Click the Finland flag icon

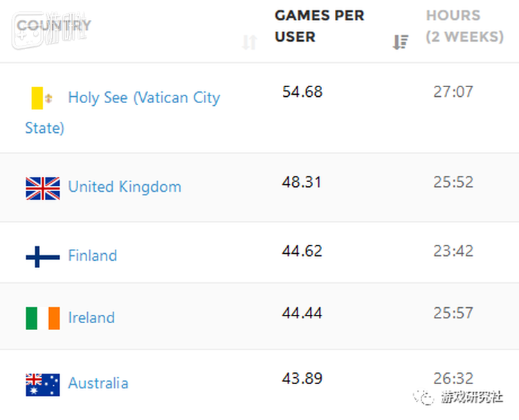(x=43, y=257)
